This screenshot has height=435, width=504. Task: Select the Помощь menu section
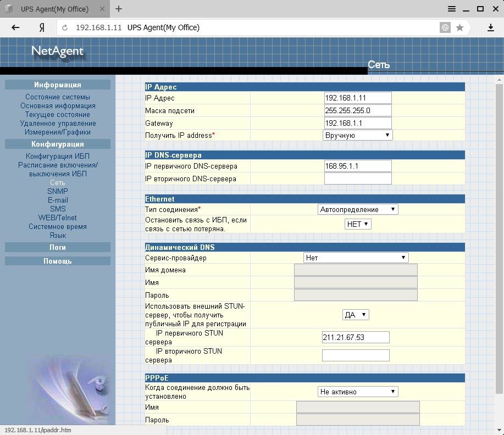[58, 261]
